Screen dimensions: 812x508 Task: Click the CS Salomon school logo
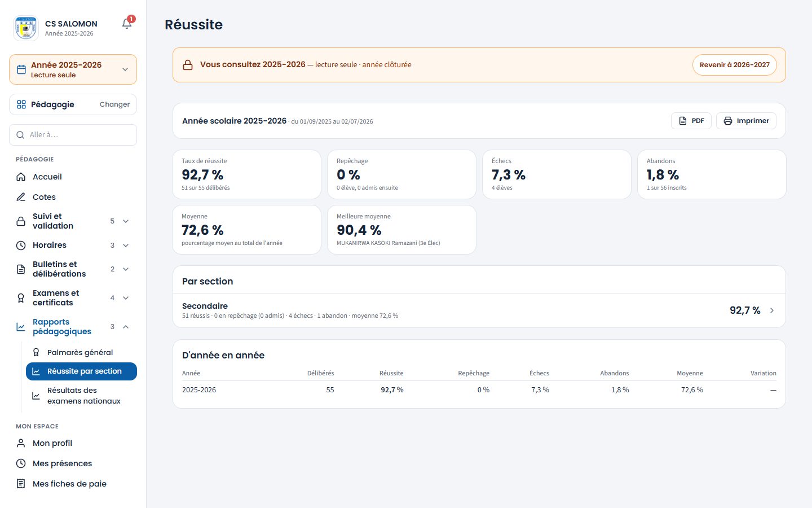(25, 28)
